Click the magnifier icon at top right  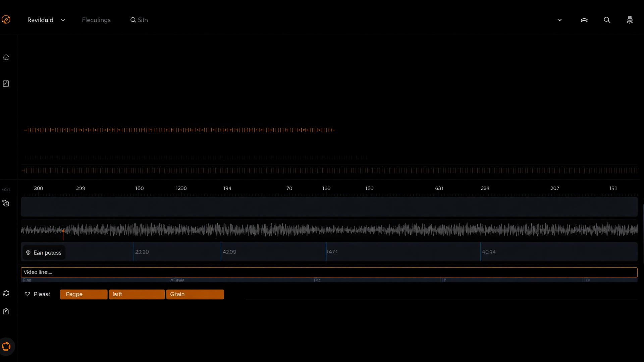pos(607,20)
